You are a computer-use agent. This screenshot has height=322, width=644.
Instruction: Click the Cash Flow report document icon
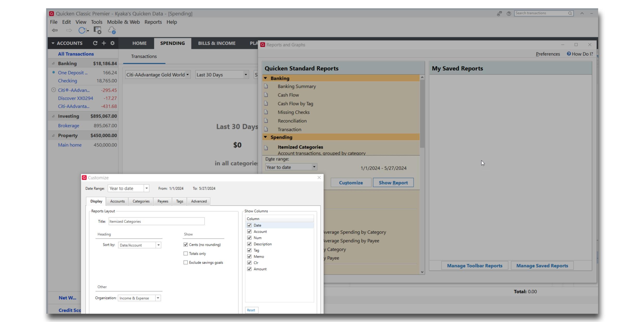(x=266, y=95)
